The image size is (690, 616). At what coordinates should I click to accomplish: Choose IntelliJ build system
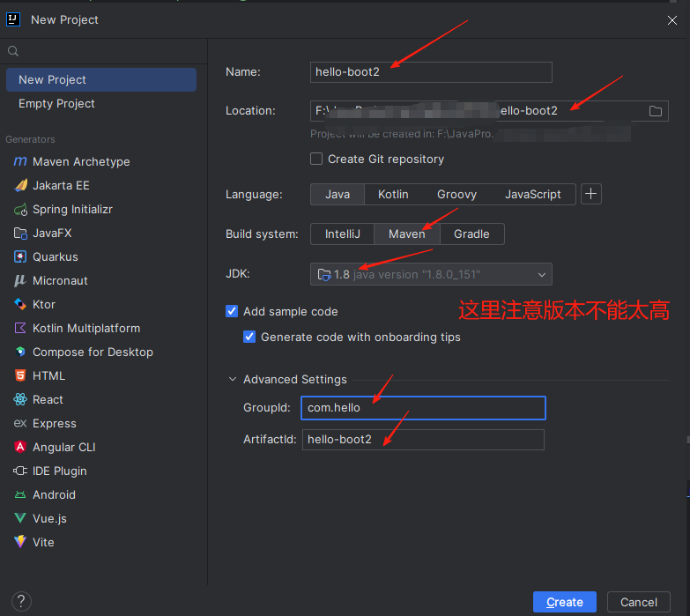pos(343,234)
